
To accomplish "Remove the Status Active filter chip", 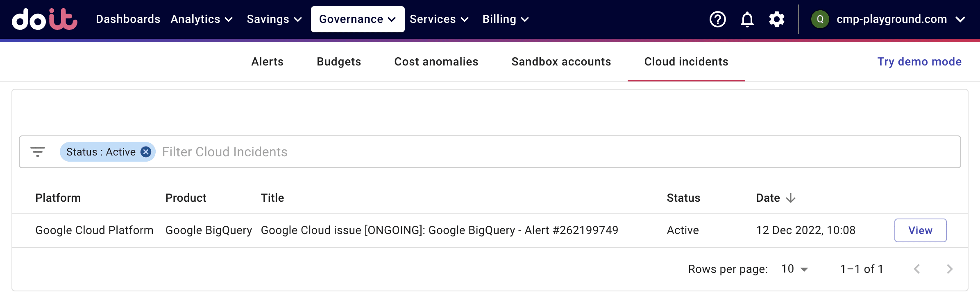I will pyautogui.click(x=145, y=152).
